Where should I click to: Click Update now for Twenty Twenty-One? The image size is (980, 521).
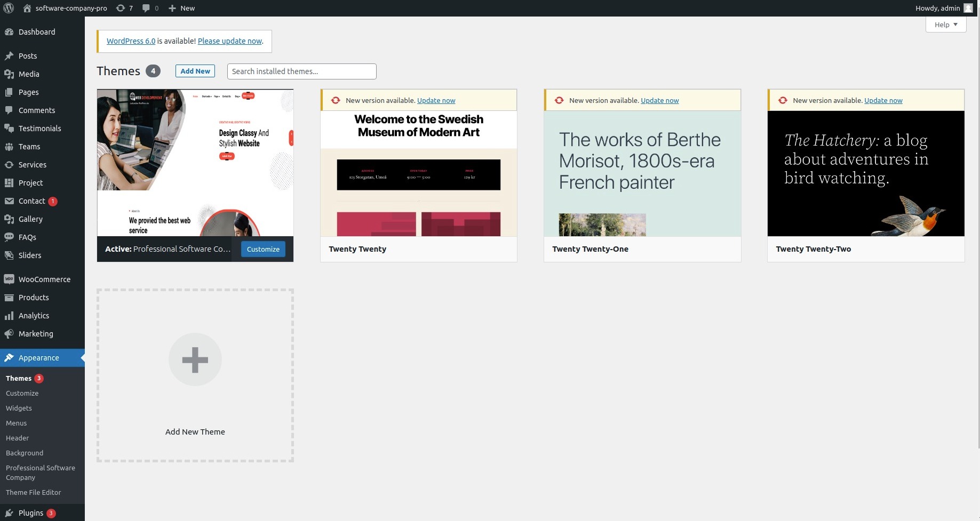pos(659,100)
